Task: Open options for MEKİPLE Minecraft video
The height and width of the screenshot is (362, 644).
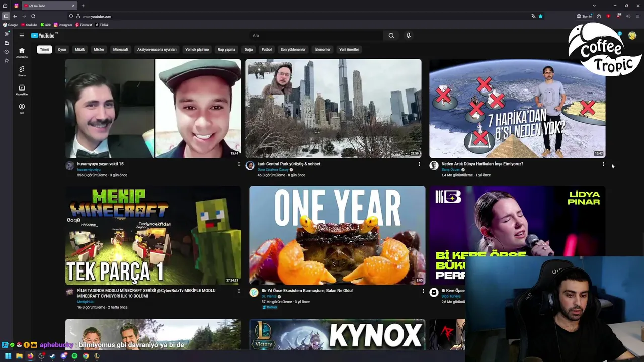Action: tap(239, 291)
